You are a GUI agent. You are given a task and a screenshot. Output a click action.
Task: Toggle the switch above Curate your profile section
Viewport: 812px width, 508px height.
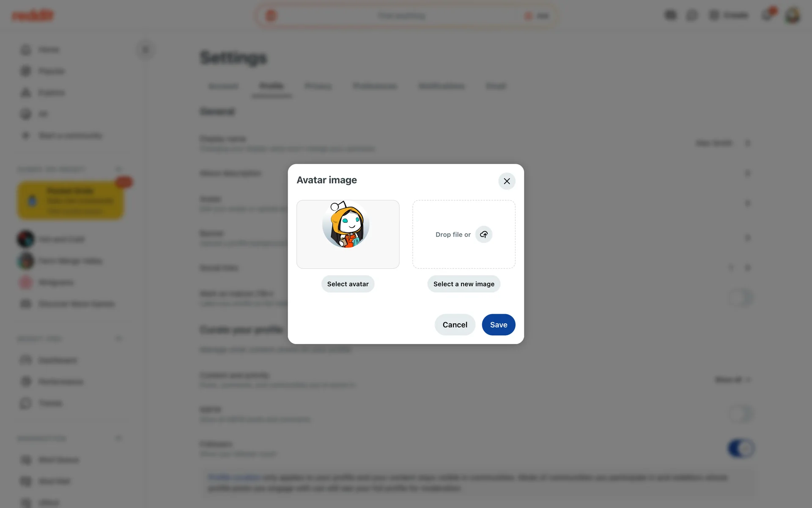741,298
